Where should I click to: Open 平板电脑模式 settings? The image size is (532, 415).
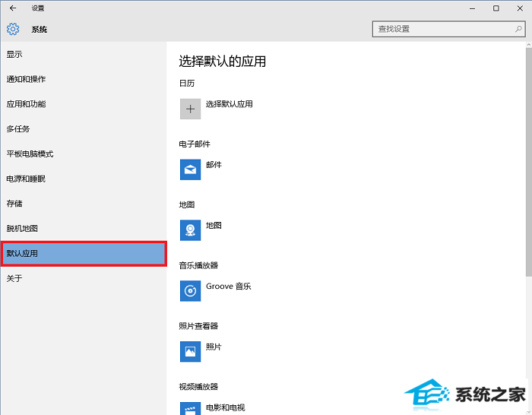coord(84,154)
